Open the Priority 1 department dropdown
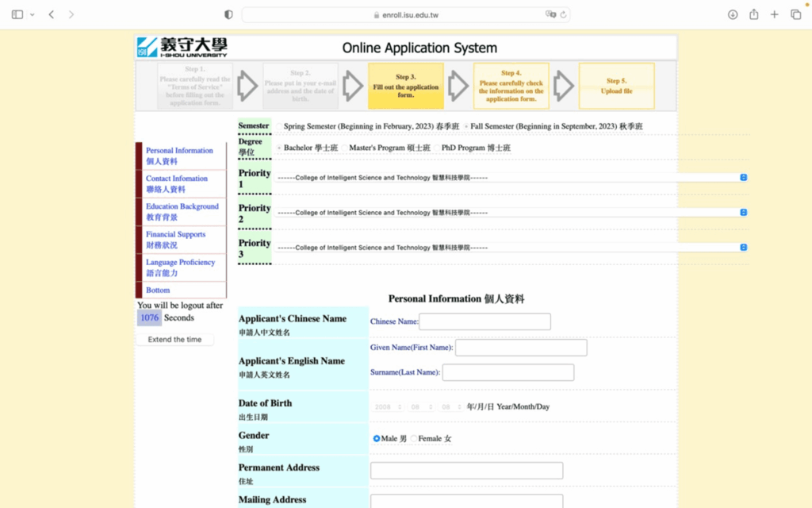812x508 pixels. (511, 178)
